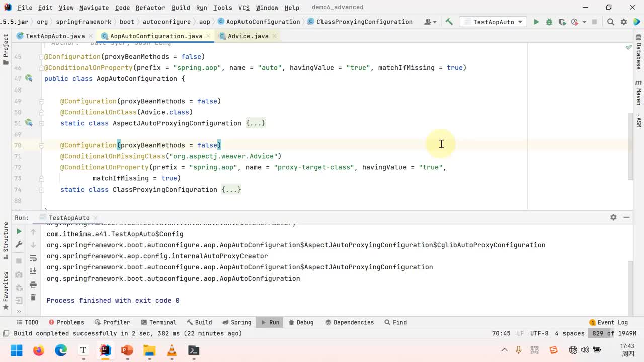Click the ClassProxyingConfiguration breadcrumb
This screenshot has width=644, height=362.
click(x=360, y=22)
